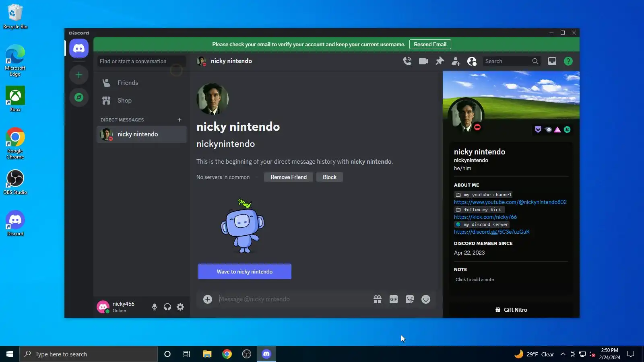The width and height of the screenshot is (644, 362).
Task: Open Google Chrome from taskbar
Action: point(227,354)
